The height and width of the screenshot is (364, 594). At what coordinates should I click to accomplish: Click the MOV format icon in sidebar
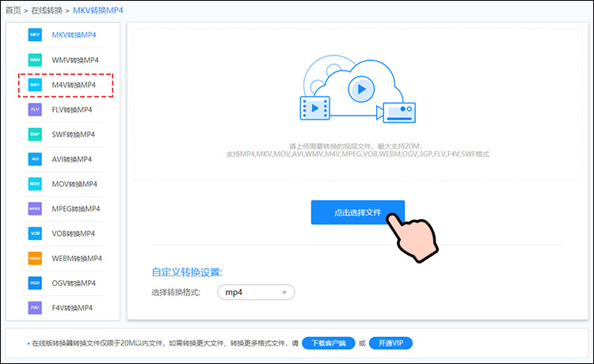[x=35, y=184]
